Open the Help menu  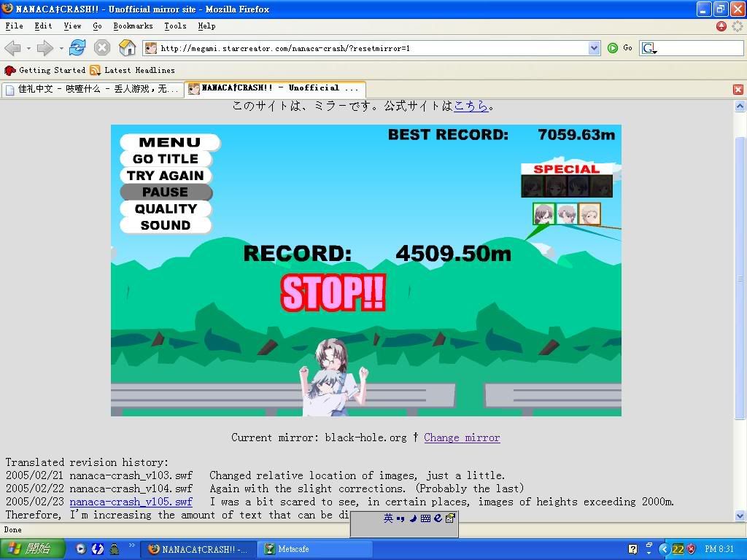point(206,26)
